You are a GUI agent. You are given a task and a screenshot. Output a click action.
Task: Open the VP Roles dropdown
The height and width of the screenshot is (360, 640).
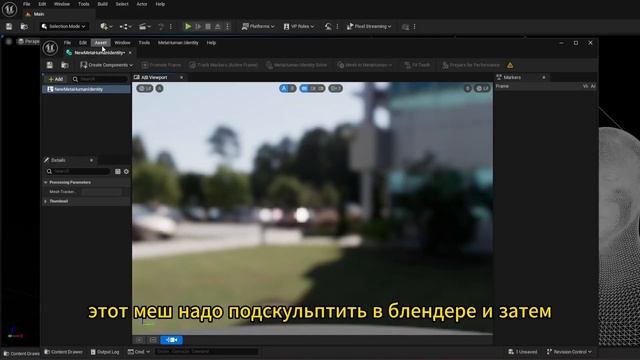299,27
